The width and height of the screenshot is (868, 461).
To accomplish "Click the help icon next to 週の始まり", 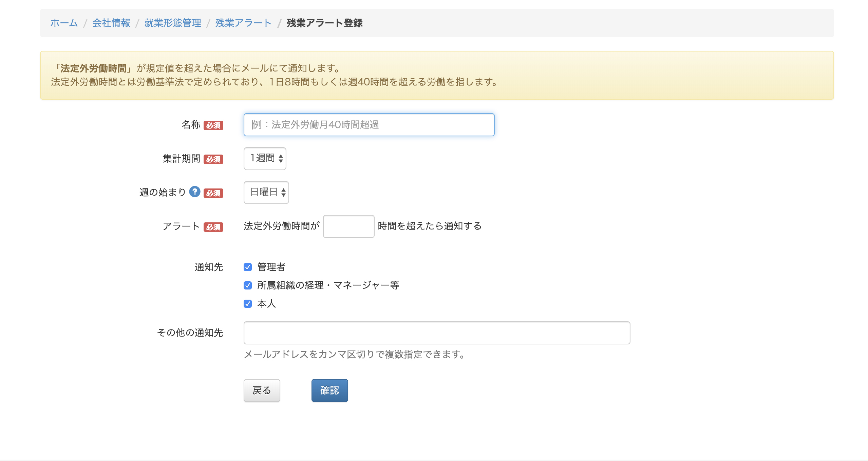I will [195, 192].
